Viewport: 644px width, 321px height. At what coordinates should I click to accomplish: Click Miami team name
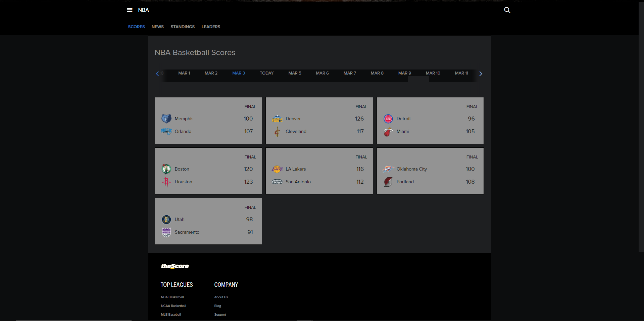tap(403, 132)
